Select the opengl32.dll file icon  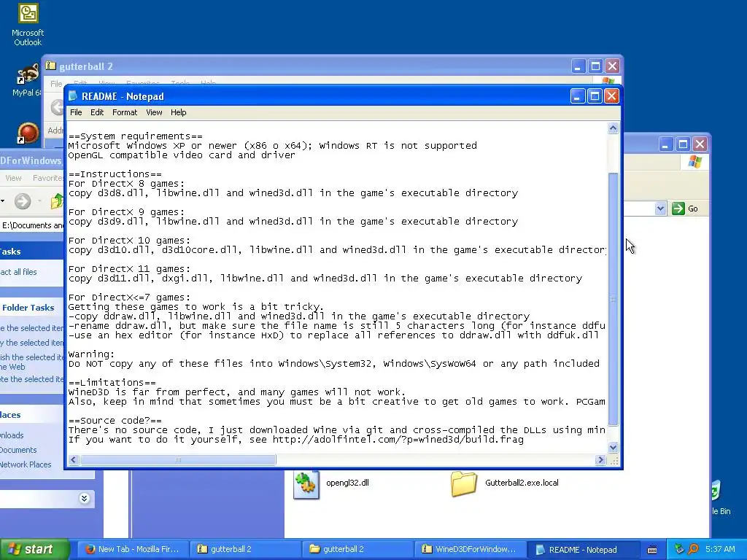(x=306, y=484)
